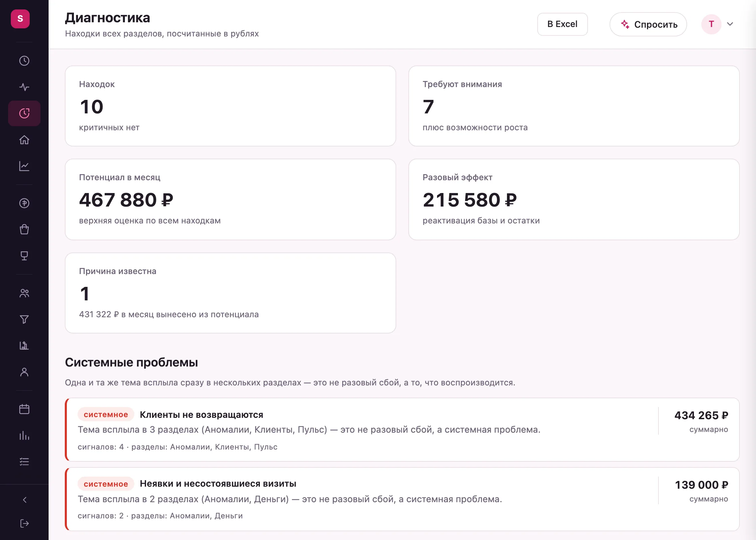
Task: Click the Диагностика page title
Action: (x=107, y=18)
